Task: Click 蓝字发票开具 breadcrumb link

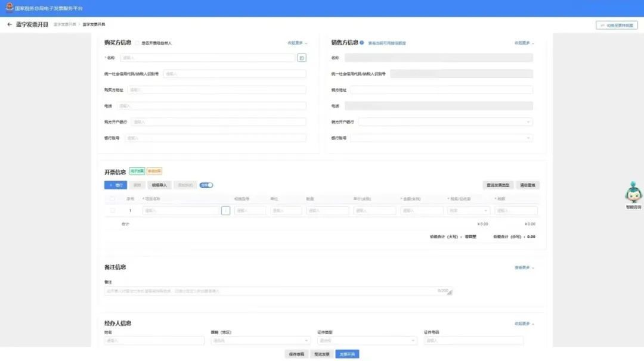Action: tap(64, 24)
